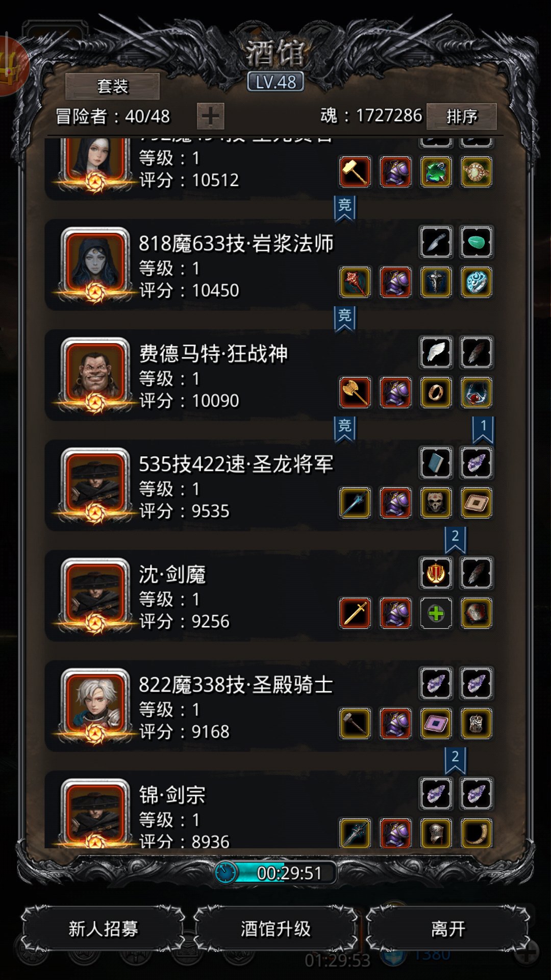The height and width of the screenshot is (980, 551).
Task: Click the 00:29:51 countdown timer bar
Action: pos(275,873)
